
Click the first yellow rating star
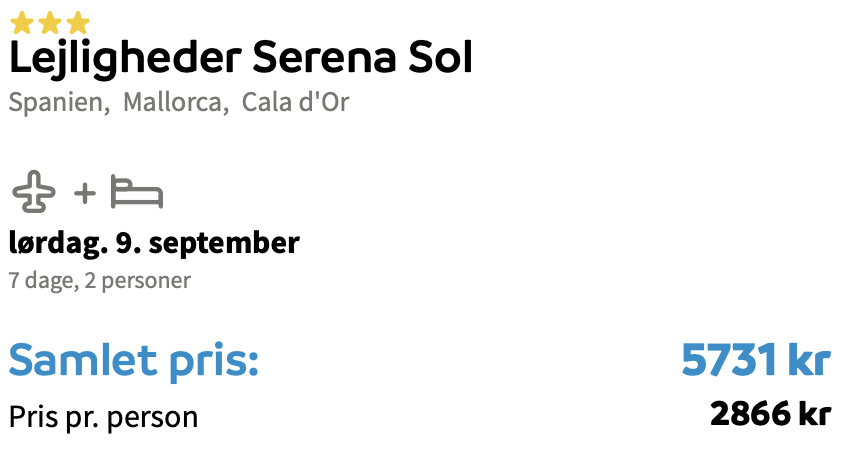pyautogui.click(x=22, y=23)
